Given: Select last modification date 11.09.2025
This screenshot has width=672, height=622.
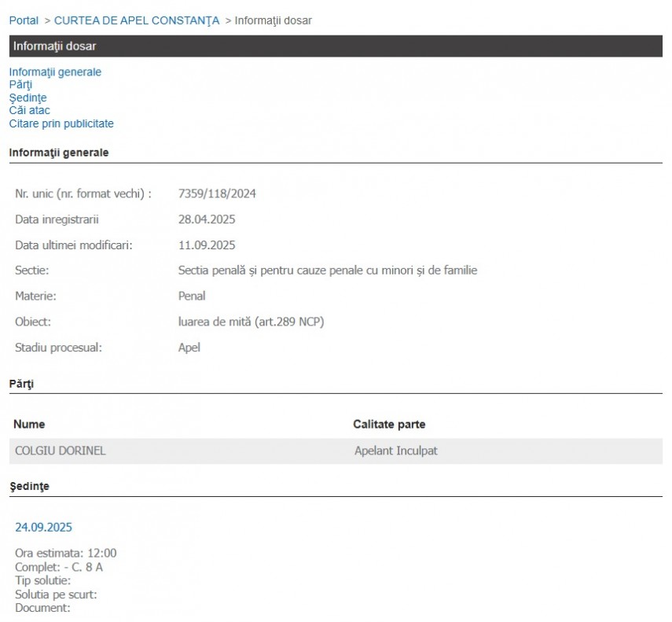Looking at the screenshot, I should 207,245.
